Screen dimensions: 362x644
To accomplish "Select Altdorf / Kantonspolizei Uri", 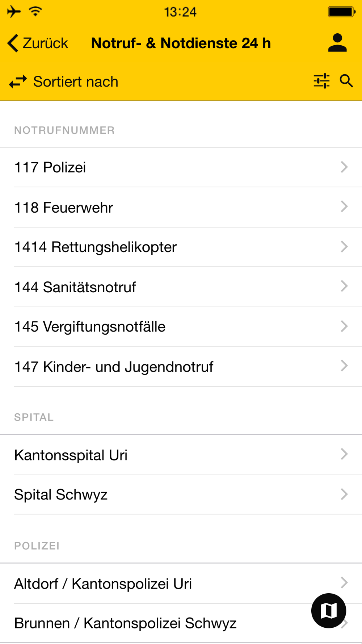I will [181, 584].
